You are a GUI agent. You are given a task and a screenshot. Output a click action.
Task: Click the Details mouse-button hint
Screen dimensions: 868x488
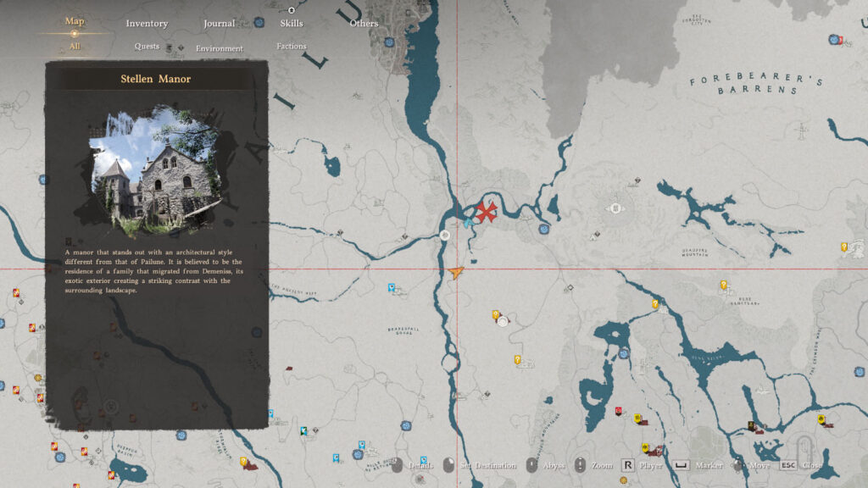413,465
